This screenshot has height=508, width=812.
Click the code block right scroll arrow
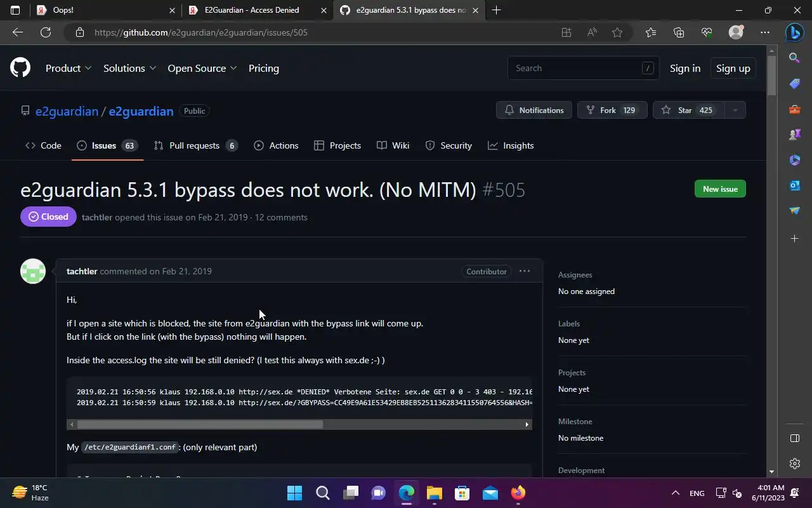tap(527, 424)
